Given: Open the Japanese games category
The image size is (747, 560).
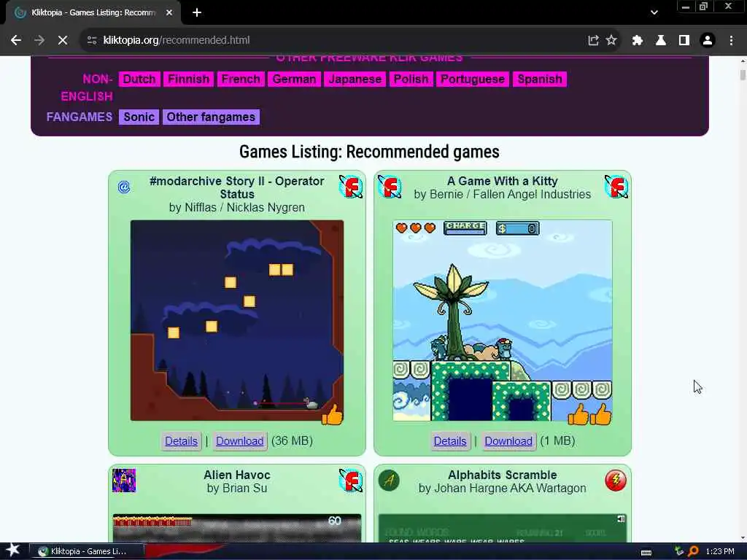Looking at the screenshot, I should point(355,79).
